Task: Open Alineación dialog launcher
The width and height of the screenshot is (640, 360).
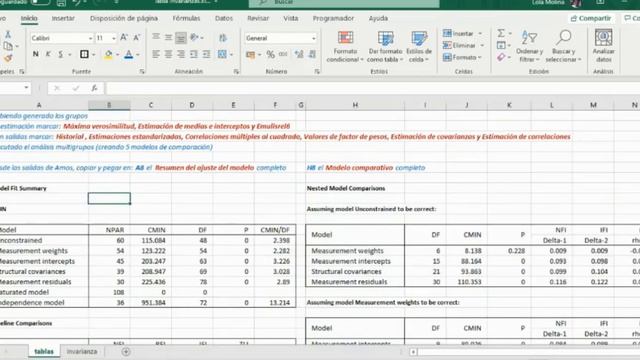Action: click(236, 71)
